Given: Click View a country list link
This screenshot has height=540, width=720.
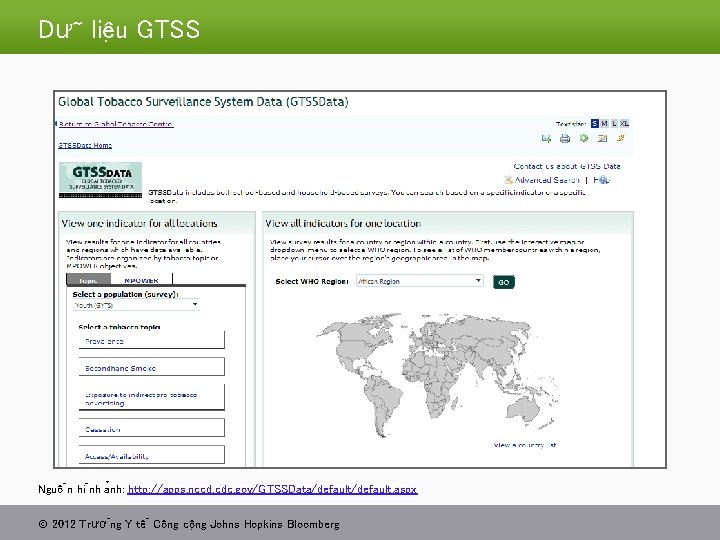Looking at the screenshot, I should [x=525, y=445].
